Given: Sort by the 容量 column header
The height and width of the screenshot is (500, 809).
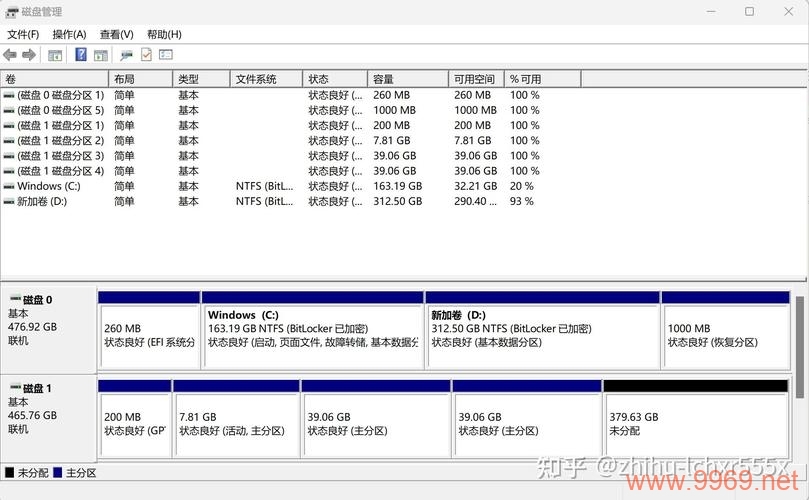Looking at the screenshot, I should point(408,79).
